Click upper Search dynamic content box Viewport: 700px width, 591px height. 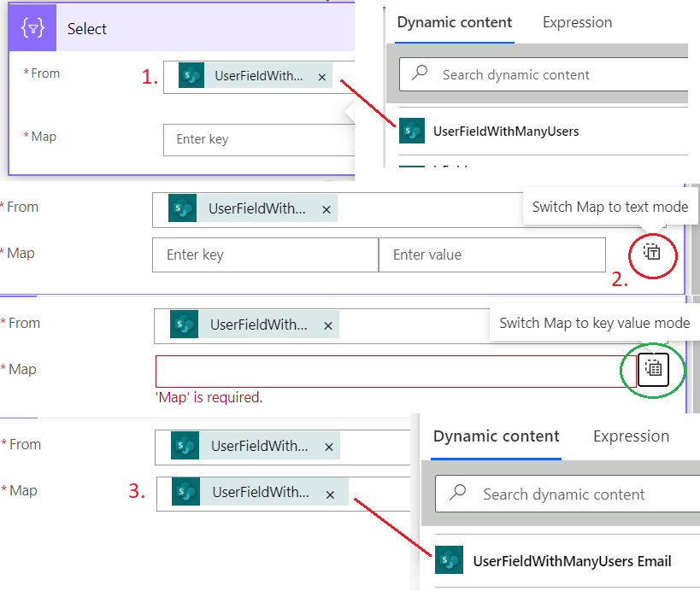coord(544,74)
